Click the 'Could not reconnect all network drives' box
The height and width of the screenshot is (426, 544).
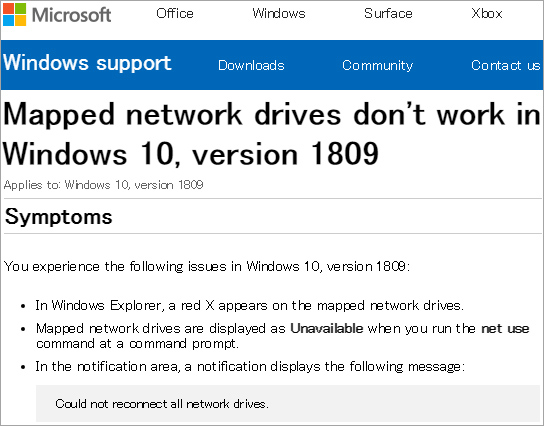(x=289, y=403)
